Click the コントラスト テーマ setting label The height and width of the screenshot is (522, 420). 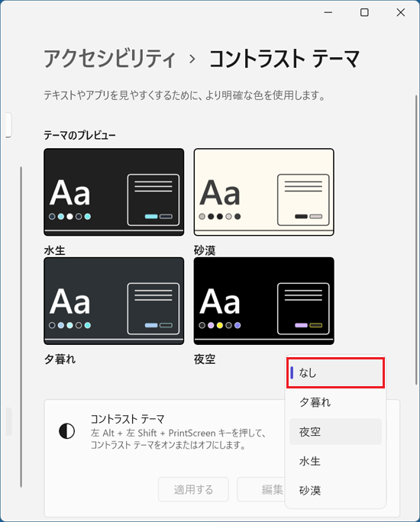tap(128, 419)
